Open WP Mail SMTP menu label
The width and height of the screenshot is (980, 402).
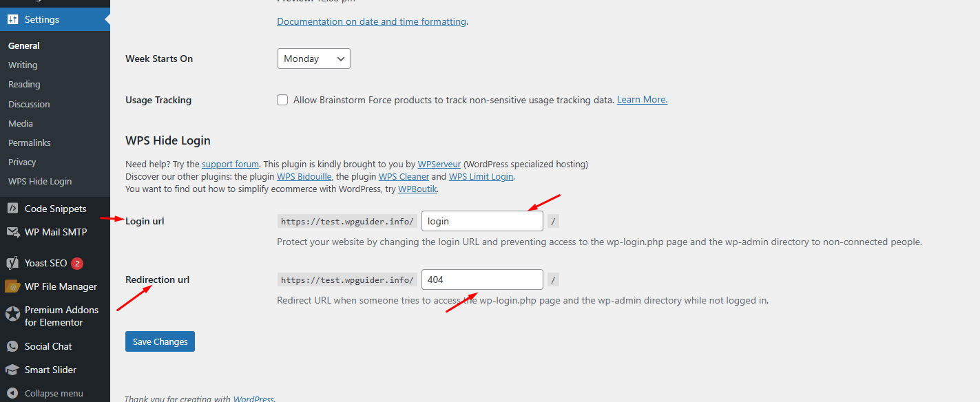(56, 232)
